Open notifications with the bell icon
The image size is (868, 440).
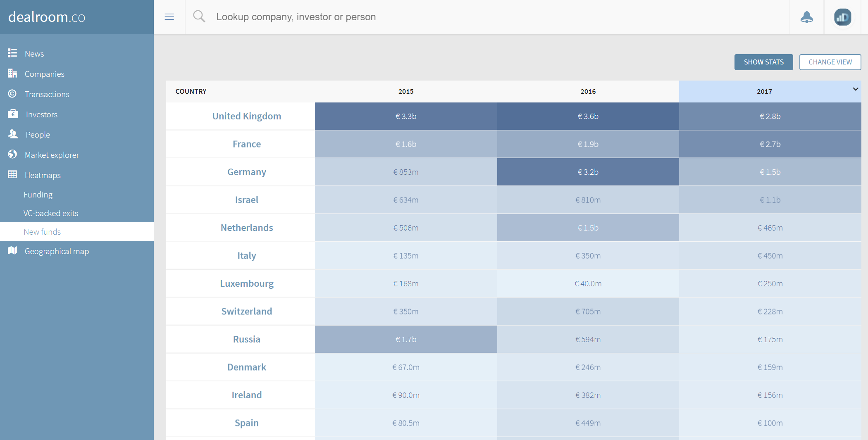(x=806, y=17)
